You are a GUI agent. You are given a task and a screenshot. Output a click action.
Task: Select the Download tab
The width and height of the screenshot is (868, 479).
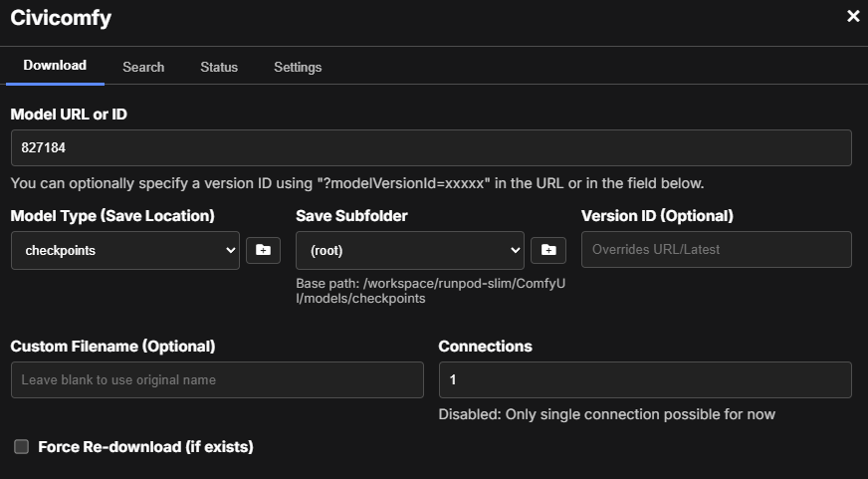[55, 66]
